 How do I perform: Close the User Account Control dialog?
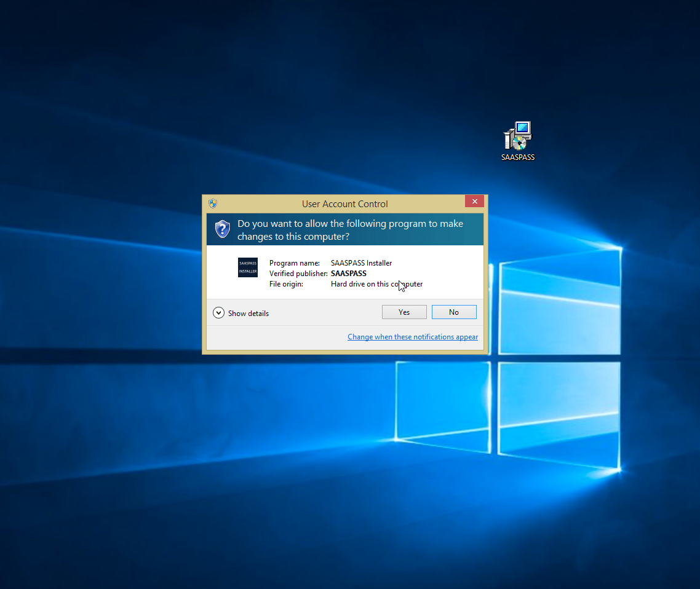[474, 201]
